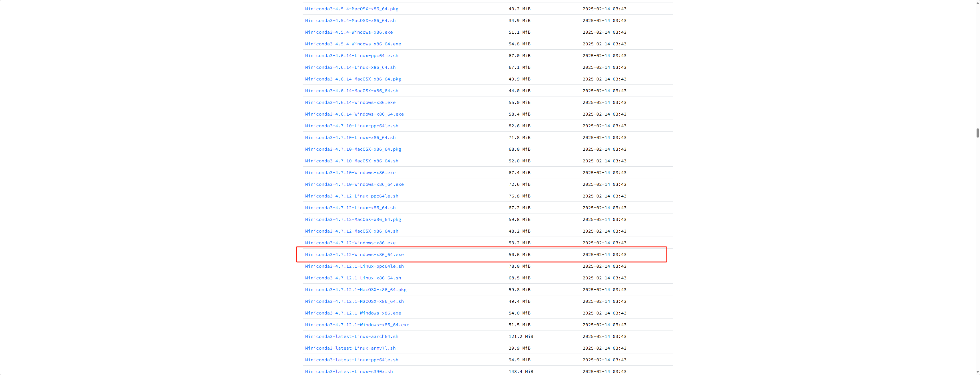Click Miniconda3-4.5.4-MacOSX-x86_64.pkg link

351,9
